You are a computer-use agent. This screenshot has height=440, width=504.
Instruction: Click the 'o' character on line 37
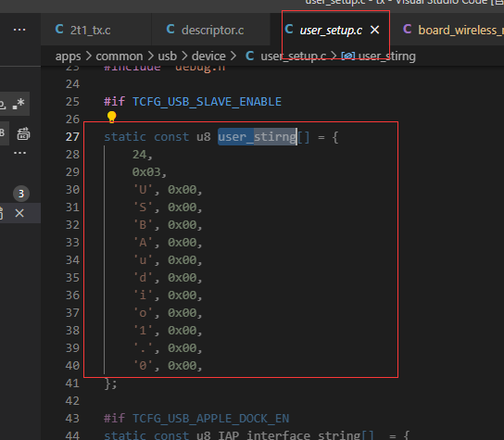tap(143, 313)
